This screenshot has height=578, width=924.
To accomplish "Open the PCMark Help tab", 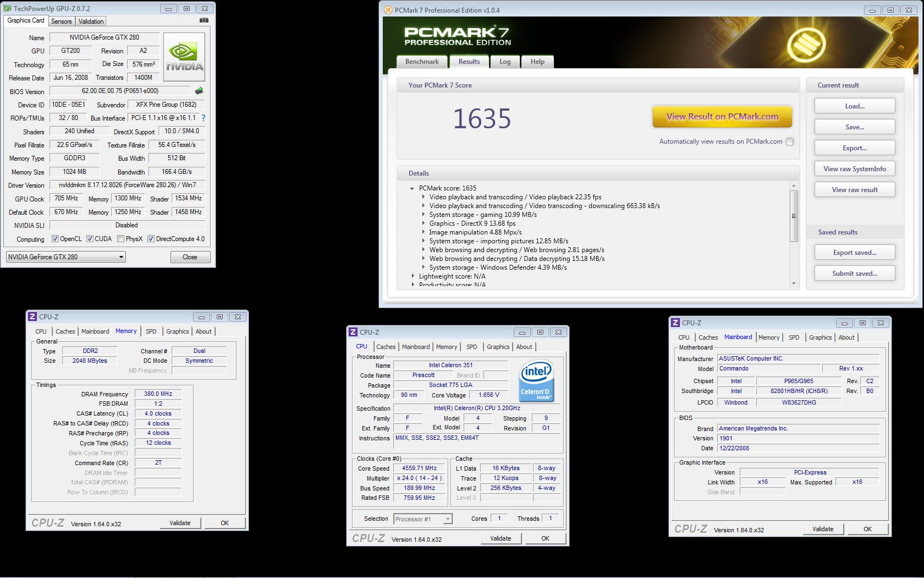I will tap(537, 62).
